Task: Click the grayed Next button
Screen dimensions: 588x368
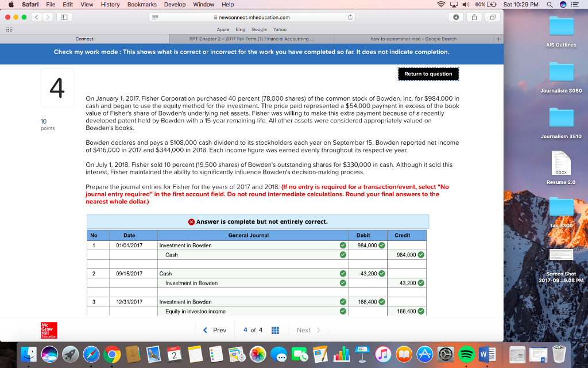Action: click(308, 330)
